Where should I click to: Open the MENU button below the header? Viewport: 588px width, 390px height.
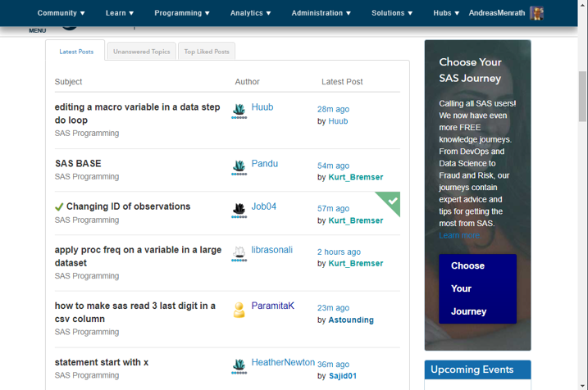(x=38, y=30)
